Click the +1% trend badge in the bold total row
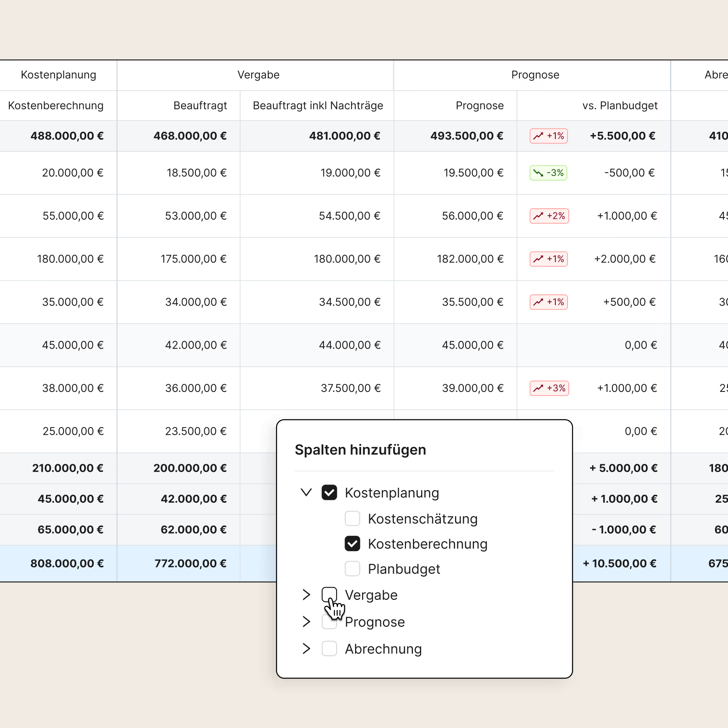 pos(548,136)
